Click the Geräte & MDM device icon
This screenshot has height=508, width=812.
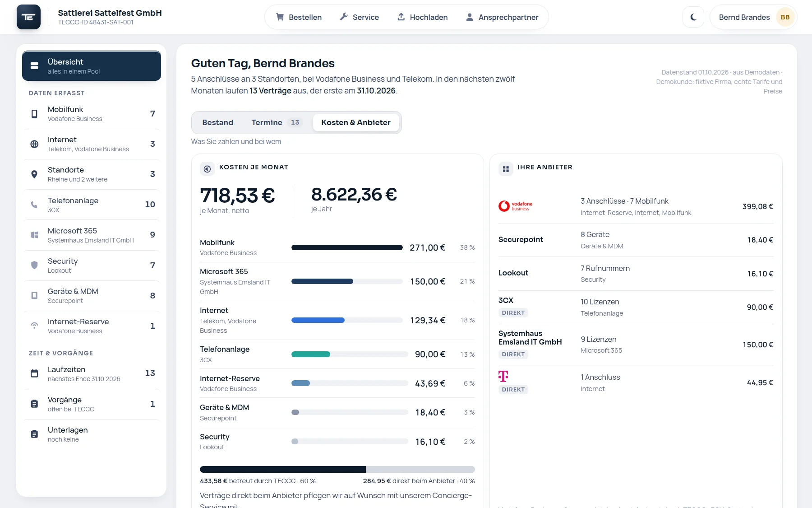pos(34,295)
